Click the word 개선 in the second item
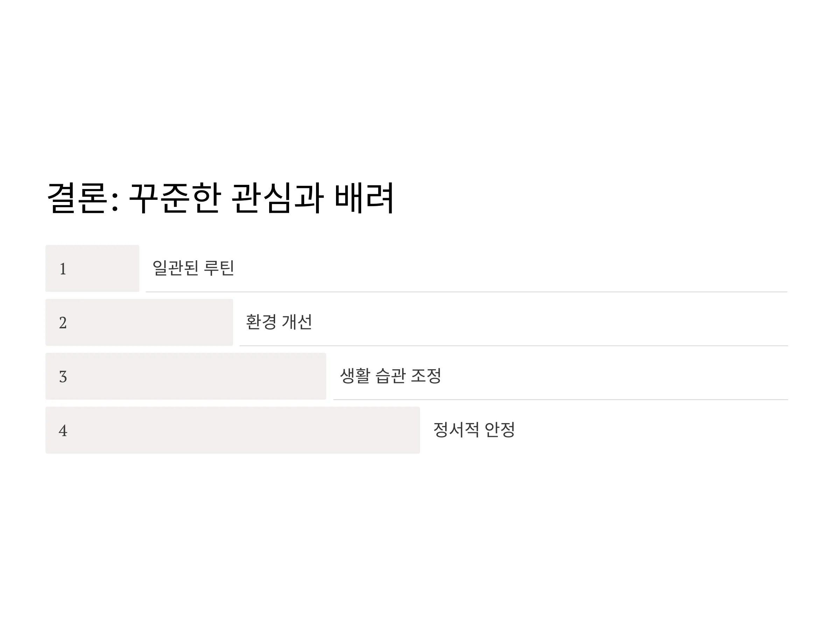840x630 pixels. tap(297, 322)
